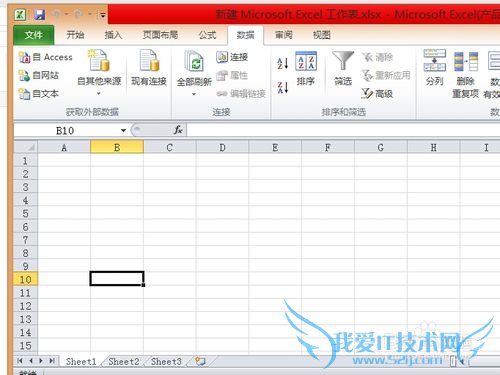
Task: Select column E header
Action: pyautogui.click(x=275, y=147)
